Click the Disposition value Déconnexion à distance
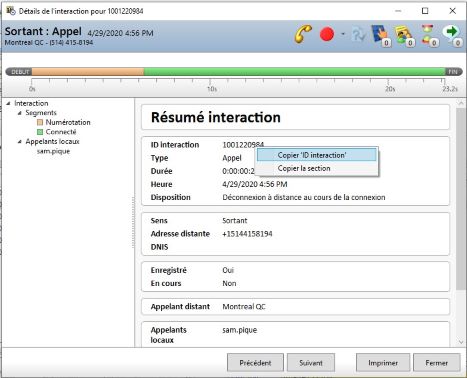This screenshot has width=467, height=378. [x=304, y=197]
